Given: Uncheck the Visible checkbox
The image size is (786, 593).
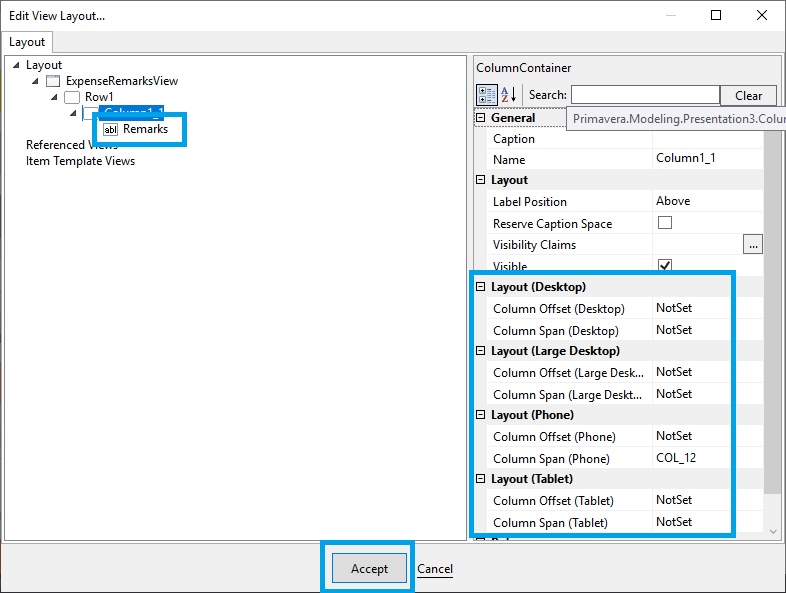Looking at the screenshot, I should tap(665, 265).
